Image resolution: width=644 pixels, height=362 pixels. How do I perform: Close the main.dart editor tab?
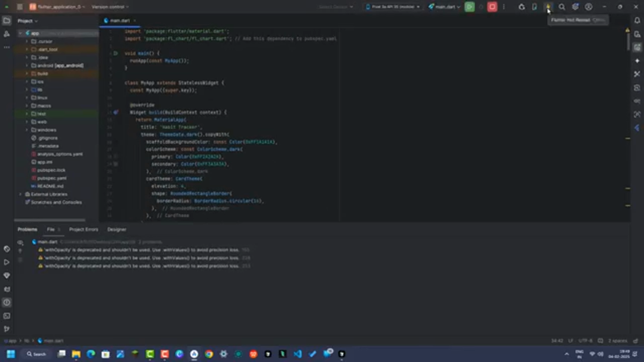tap(135, 21)
